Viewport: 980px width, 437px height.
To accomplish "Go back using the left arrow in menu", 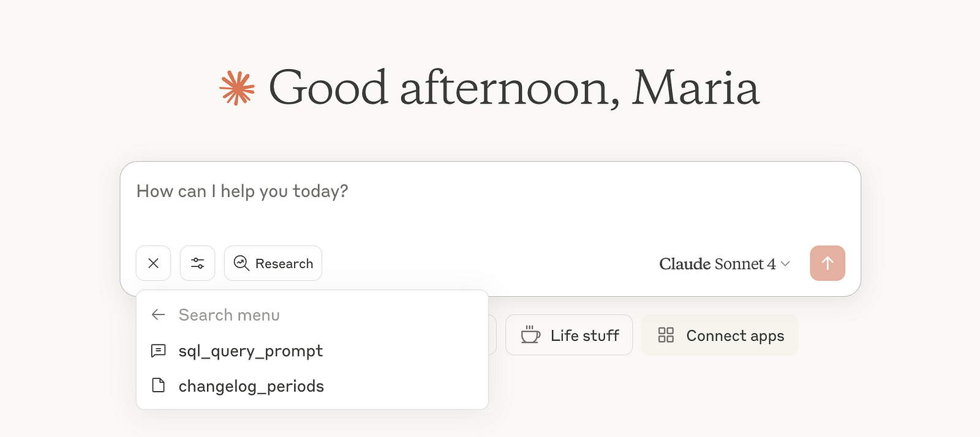I will click(x=159, y=315).
